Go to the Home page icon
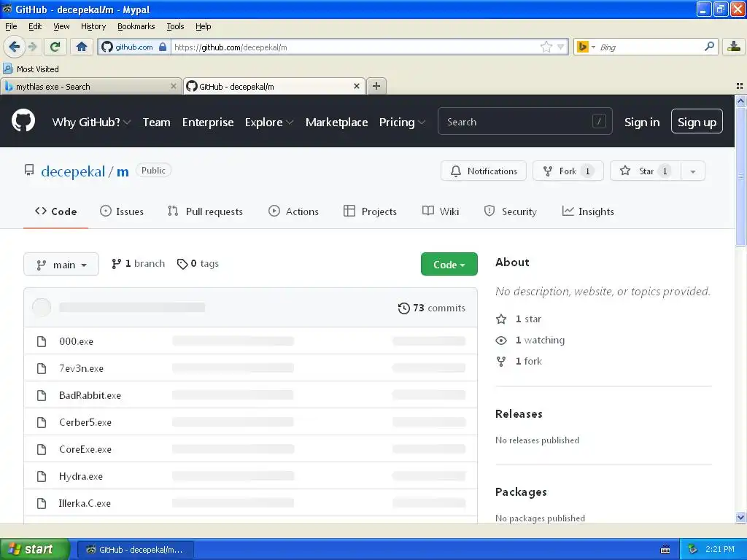 coord(82,47)
